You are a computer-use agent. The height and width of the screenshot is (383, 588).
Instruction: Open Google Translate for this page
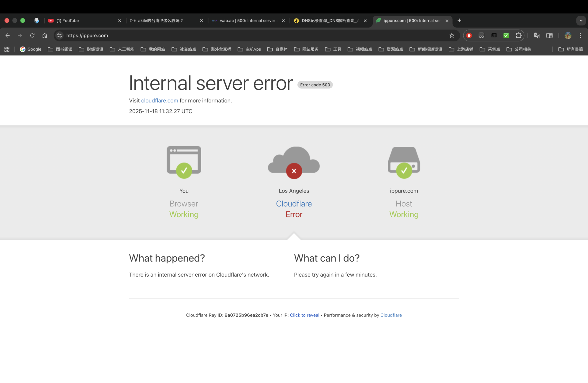click(537, 36)
